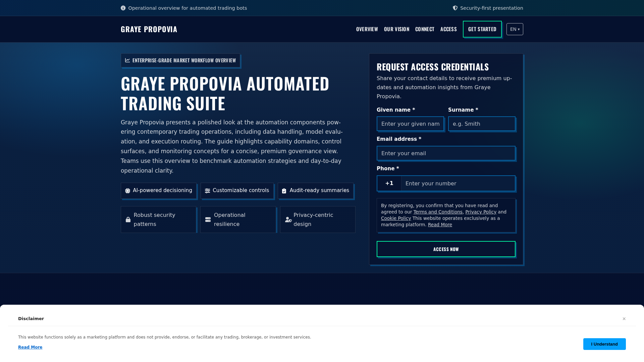Click the Get Started button
This screenshot has height=362, width=644.
(482, 29)
